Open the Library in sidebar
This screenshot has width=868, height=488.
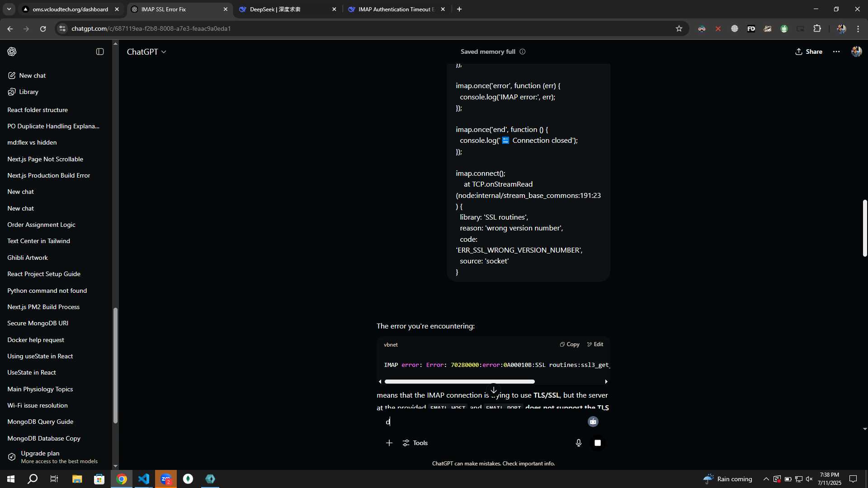tap(24, 92)
